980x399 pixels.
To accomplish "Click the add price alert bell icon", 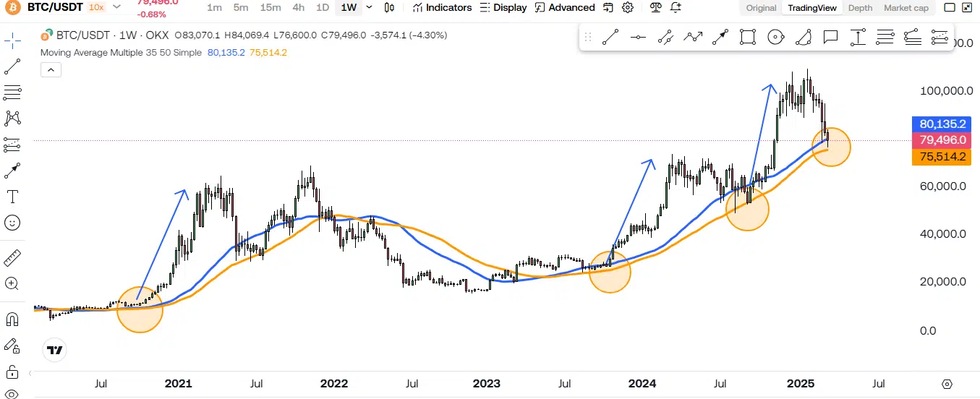I will pyautogui.click(x=676, y=8).
